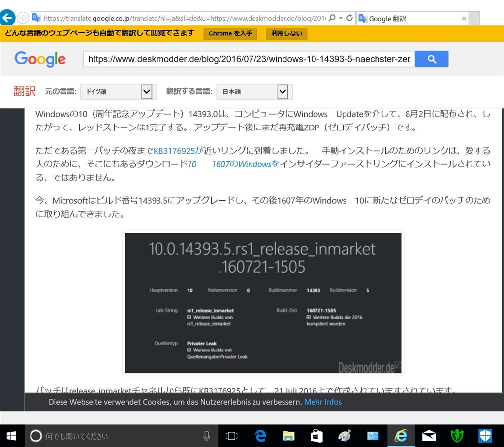Image resolution: width=504 pixels, height=447 pixels.
Task: Click the Cortana circle icon
Action: [x=35, y=436]
